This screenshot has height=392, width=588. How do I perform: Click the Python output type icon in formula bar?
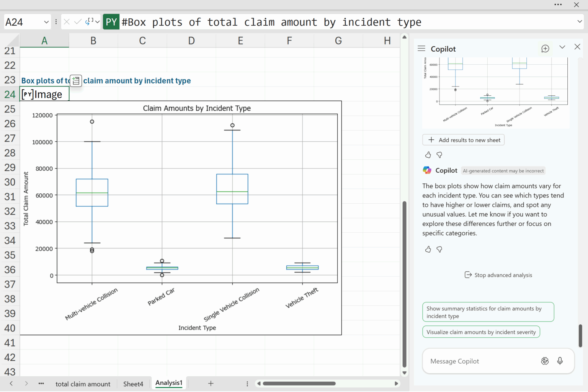pyautogui.click(x=90, y=22)
